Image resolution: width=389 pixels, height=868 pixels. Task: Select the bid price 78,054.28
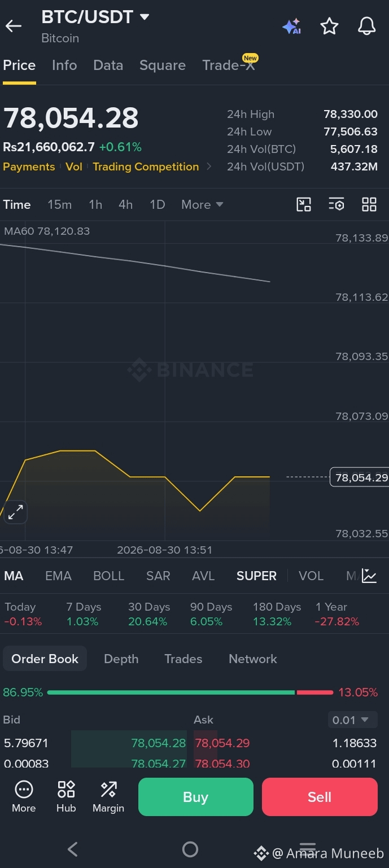tap(158, 743)
